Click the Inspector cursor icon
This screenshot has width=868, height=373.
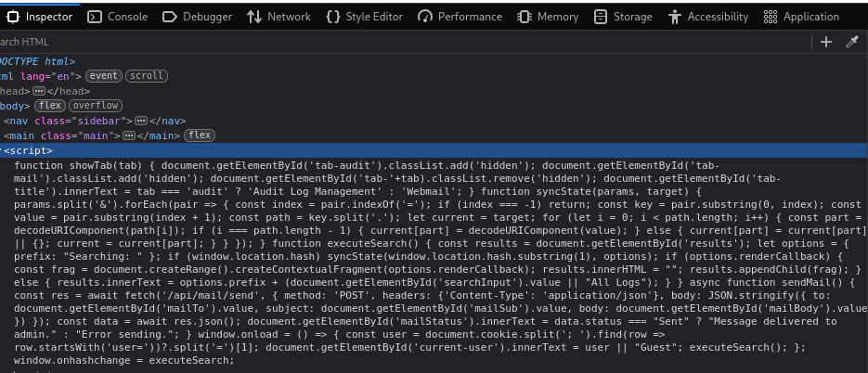[x=12, y=17]
